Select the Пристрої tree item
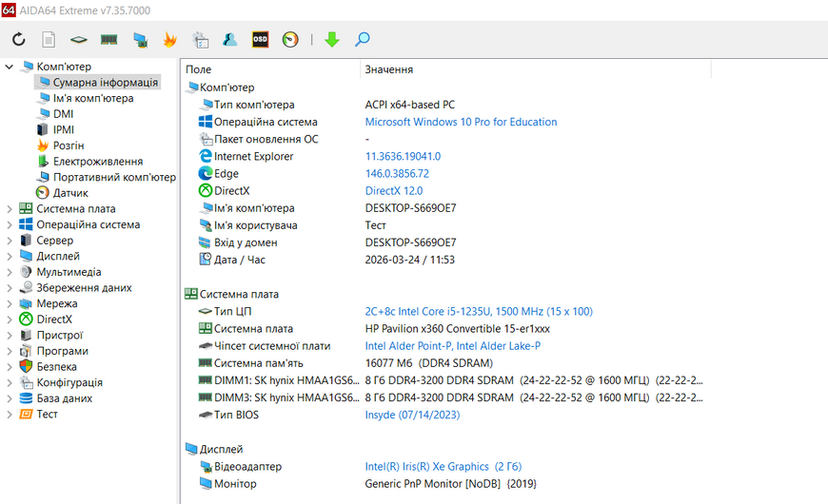The height and width of the screenshot is (504, 828). click(60, 335)
